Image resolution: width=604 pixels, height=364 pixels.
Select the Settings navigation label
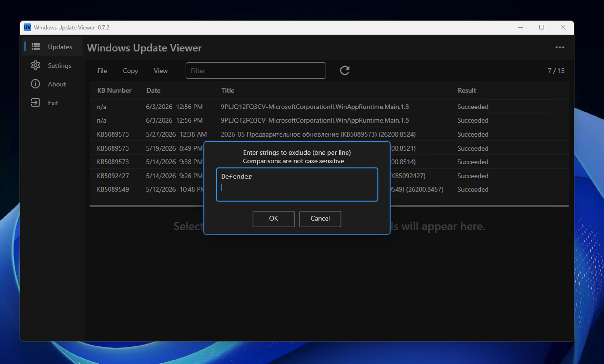pyautogui.click(x=60, y=66)
